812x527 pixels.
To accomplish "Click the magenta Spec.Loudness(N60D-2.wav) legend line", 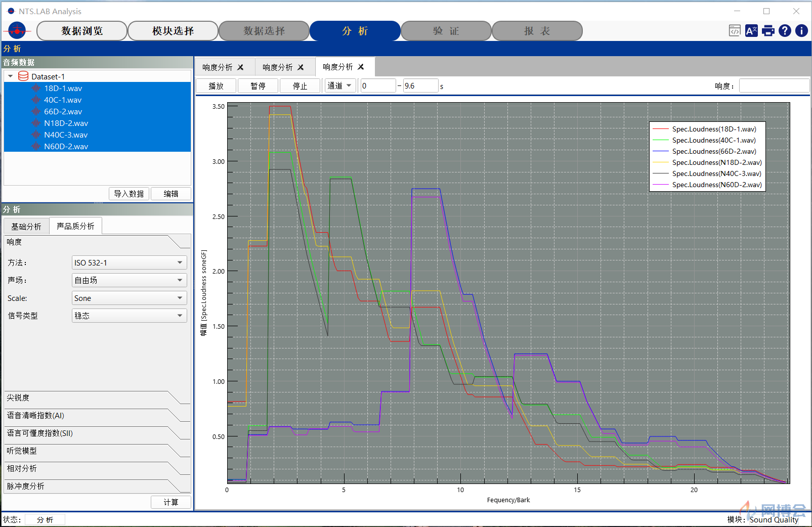I will tap(661, 185).
